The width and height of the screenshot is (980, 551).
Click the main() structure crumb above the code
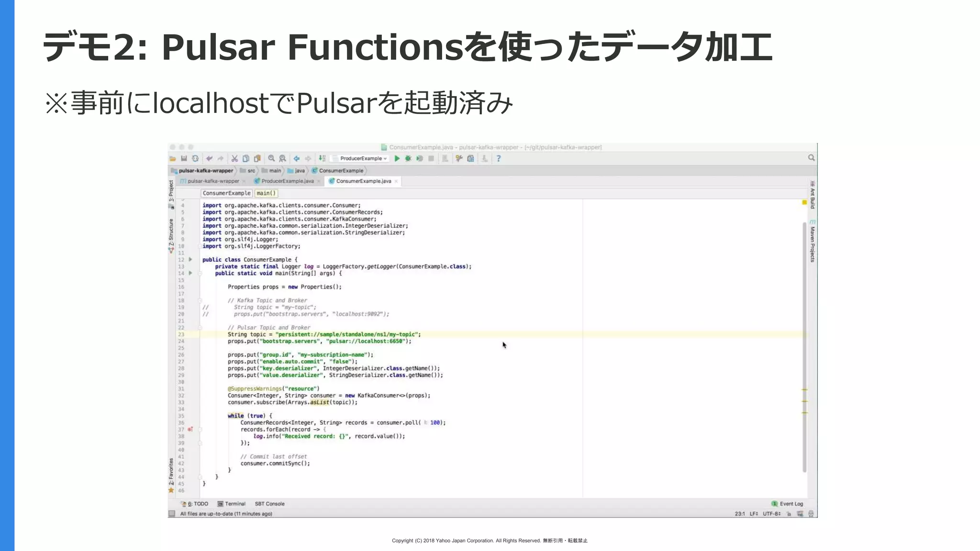click(x=266, y=193)
